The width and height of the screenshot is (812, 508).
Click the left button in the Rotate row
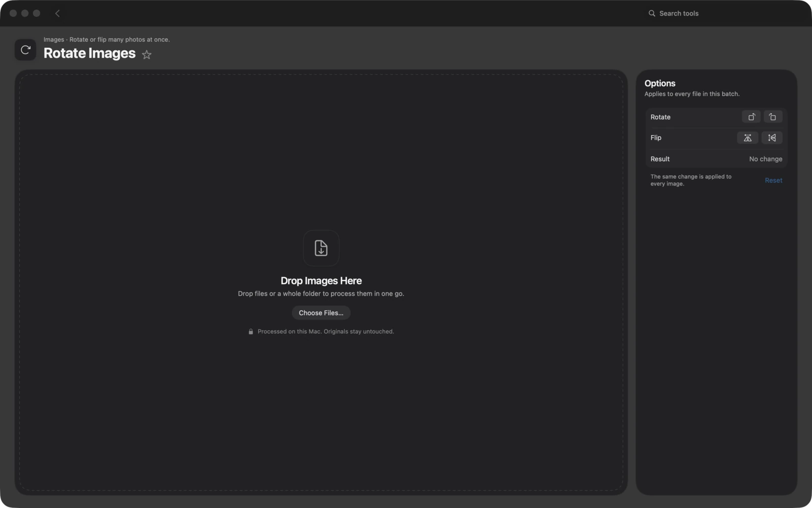751,117
